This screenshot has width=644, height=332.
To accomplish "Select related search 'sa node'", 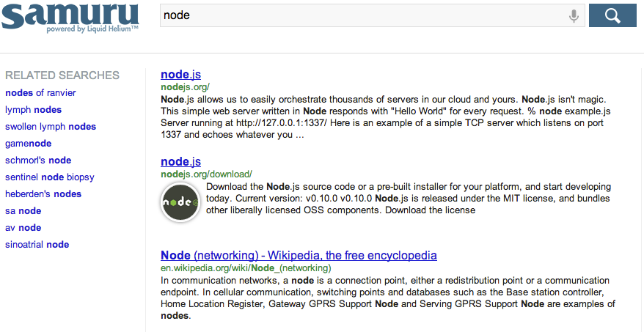I will click(x=23, y=211).
